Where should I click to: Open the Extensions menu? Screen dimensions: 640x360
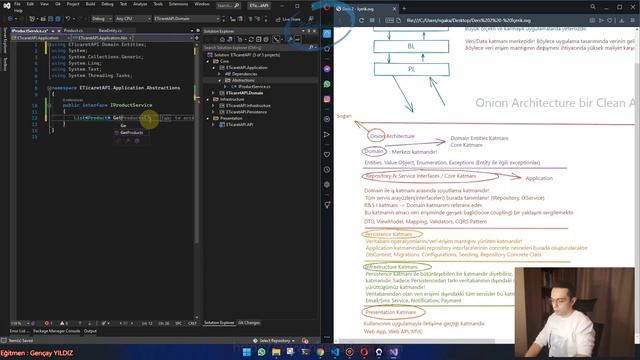point(178,4)
